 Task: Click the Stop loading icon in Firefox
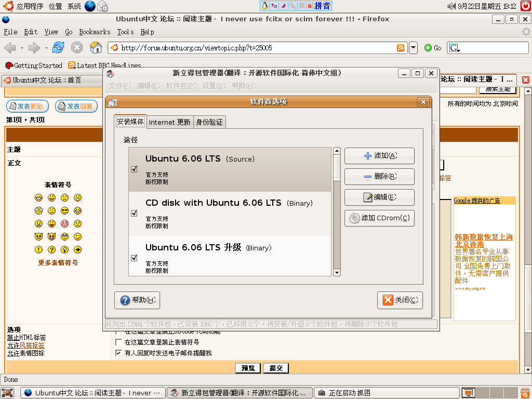(x=77, y=47)
